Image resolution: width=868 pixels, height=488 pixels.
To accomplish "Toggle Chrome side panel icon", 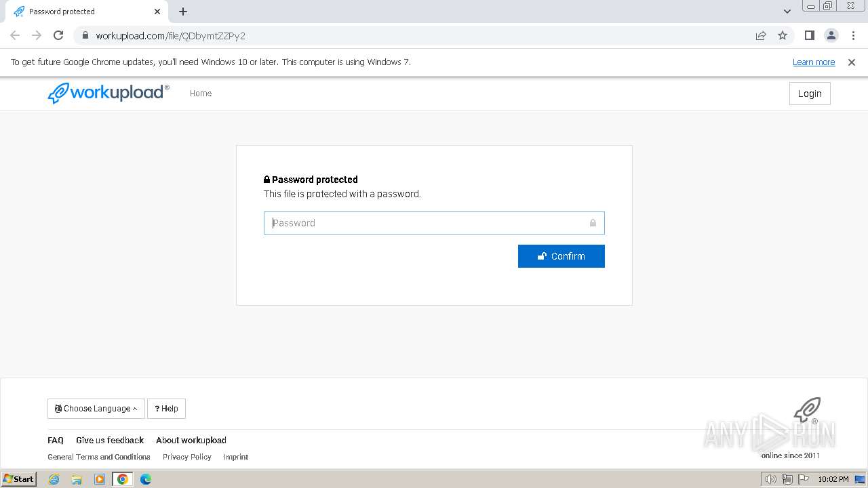I will click(809, 35).
